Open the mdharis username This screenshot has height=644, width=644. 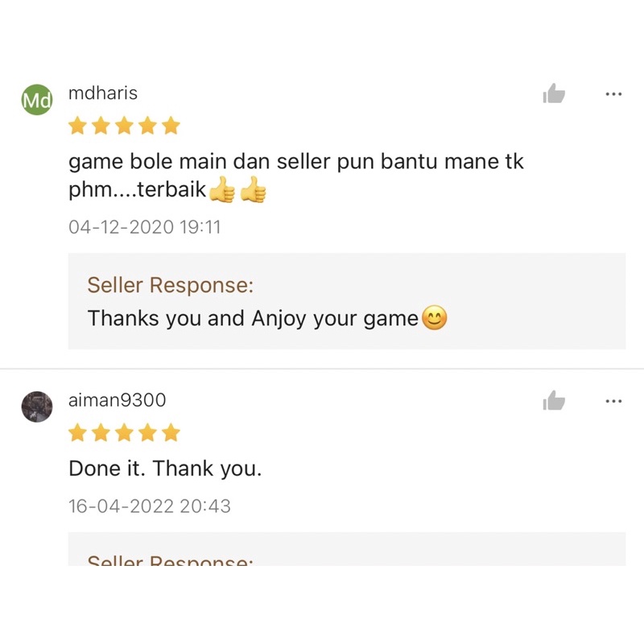103,93
